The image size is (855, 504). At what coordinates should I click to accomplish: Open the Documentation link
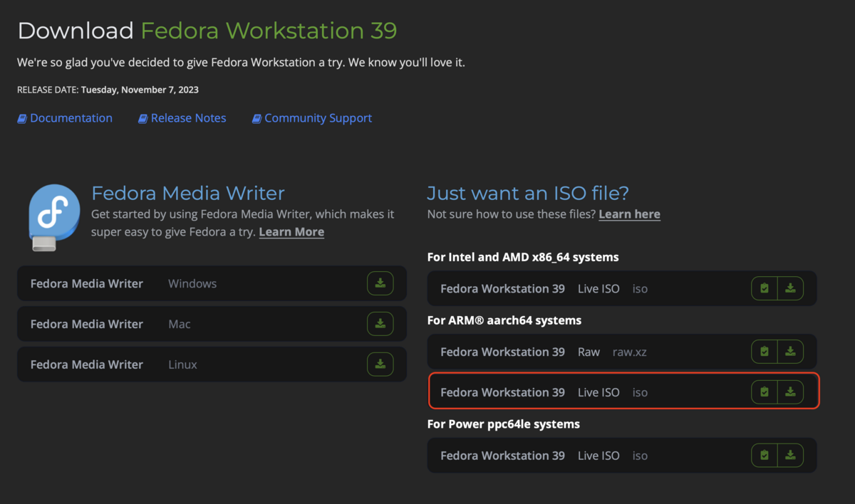71,118
